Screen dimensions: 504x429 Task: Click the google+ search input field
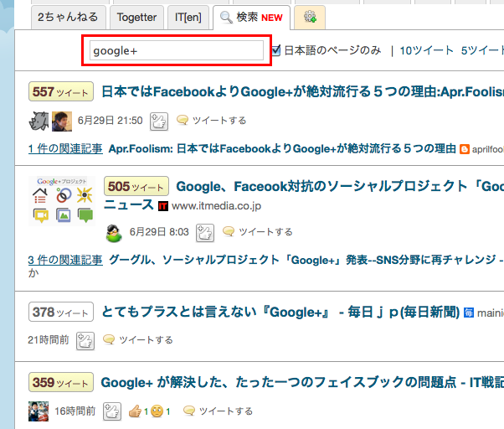177,50
